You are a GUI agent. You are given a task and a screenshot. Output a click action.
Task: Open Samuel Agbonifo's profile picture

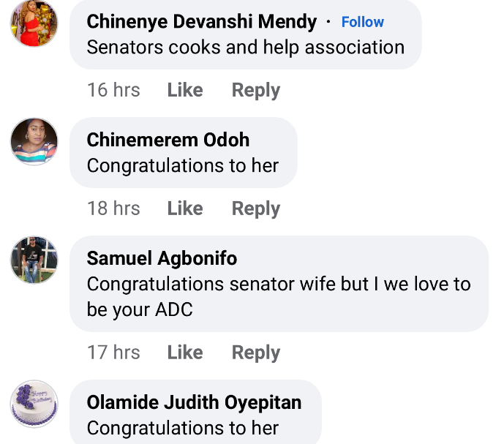(34, 260)
